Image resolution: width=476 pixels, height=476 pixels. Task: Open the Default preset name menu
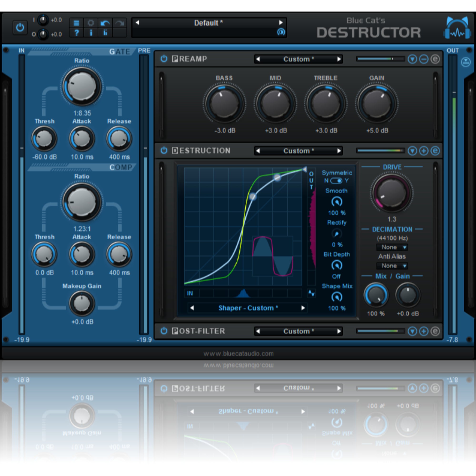click(x=208, y=23)
